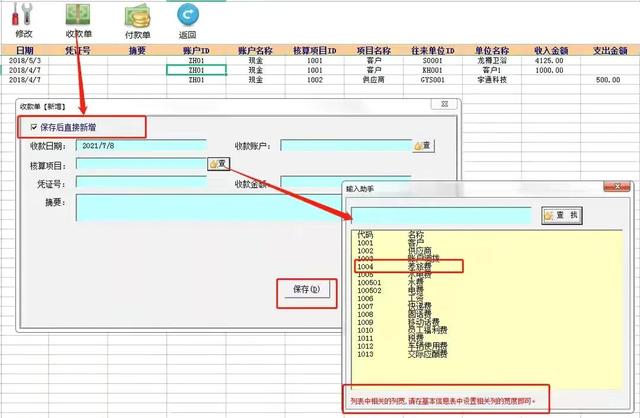The width and height of the screenshot is (640, 418).
Task: Click the search box in 输入助手
Action: point(441,216)
